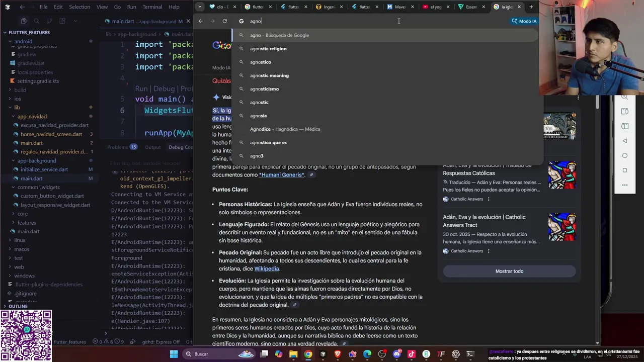Open VS Code Selection menu
The width and height of the screenshot is (644, 362).
(x=79, y=7)
